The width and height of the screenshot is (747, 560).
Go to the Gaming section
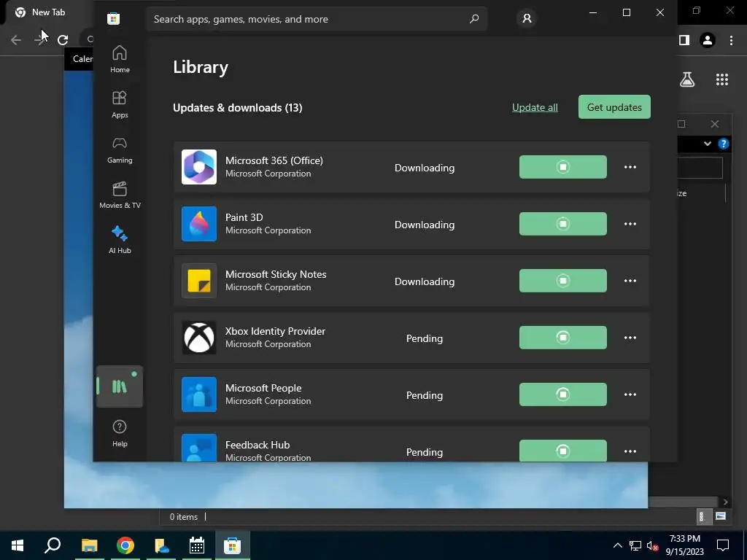point(120,149)
